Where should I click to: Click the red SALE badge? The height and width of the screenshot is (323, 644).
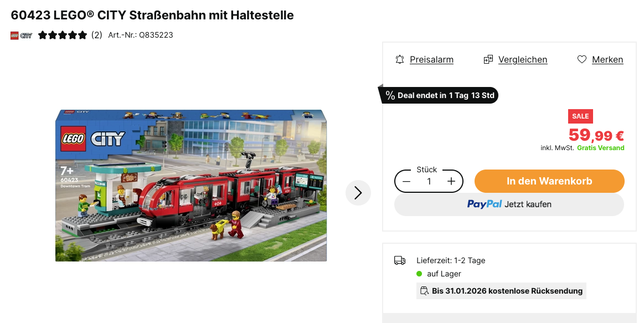tap(580, 116)
